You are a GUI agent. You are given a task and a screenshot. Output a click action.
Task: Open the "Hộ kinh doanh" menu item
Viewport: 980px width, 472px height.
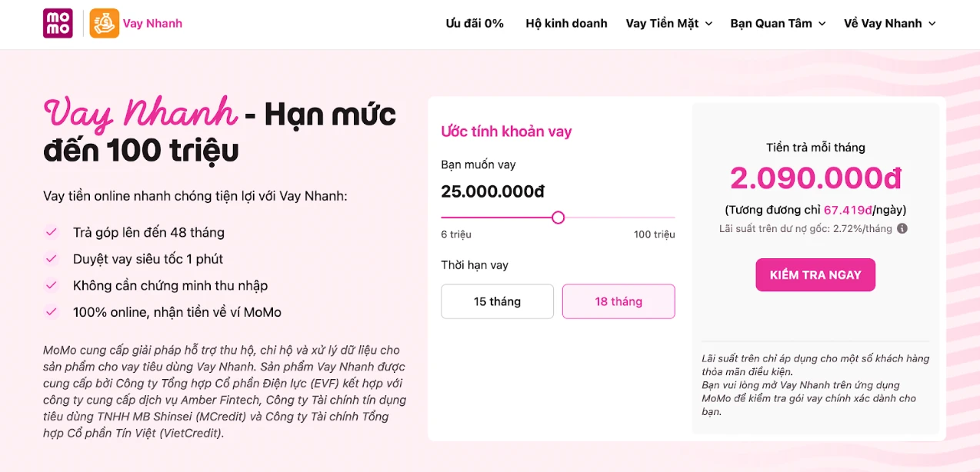coord(566,23)
